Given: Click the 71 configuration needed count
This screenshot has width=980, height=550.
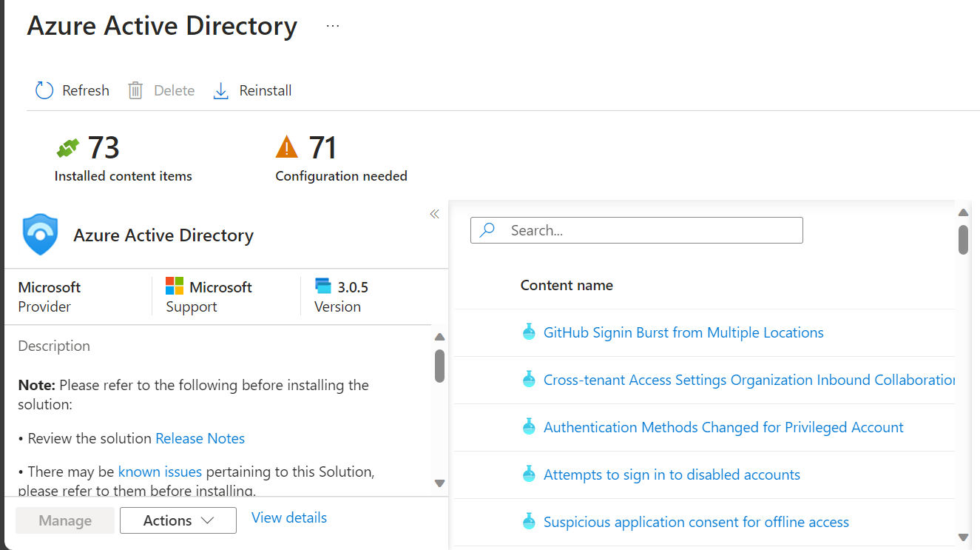Looking at the screenshot, I should 322,148.
